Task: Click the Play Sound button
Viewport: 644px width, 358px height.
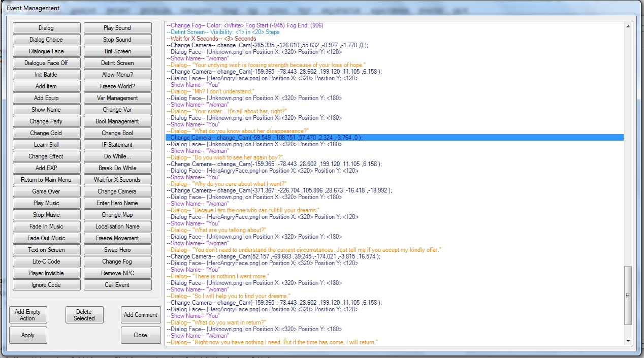Action: 117,28
